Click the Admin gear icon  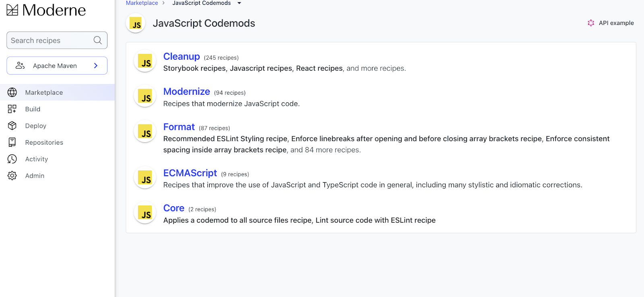coord(12,176)
